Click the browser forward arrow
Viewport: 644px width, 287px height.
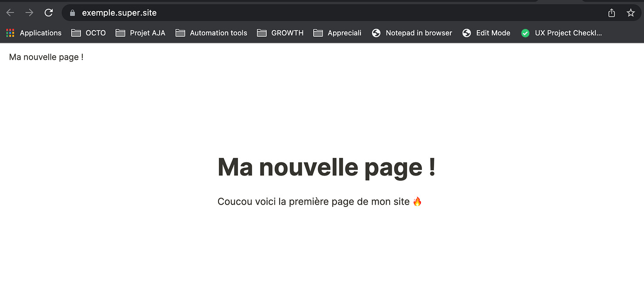pos(29,13)
